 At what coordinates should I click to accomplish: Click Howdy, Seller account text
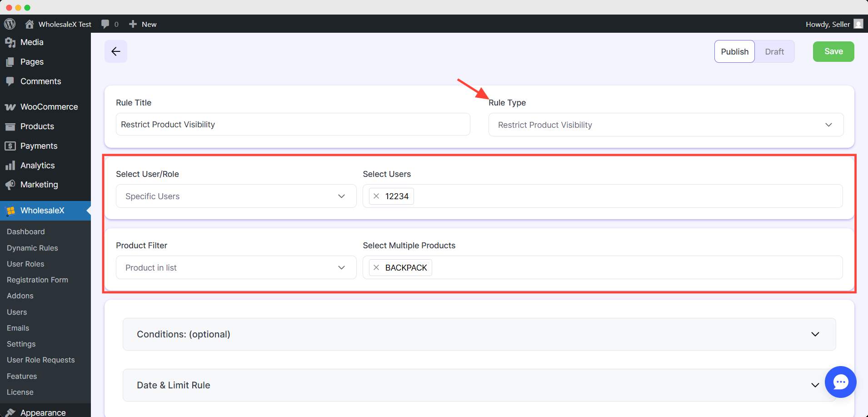[x=828, y=24]
